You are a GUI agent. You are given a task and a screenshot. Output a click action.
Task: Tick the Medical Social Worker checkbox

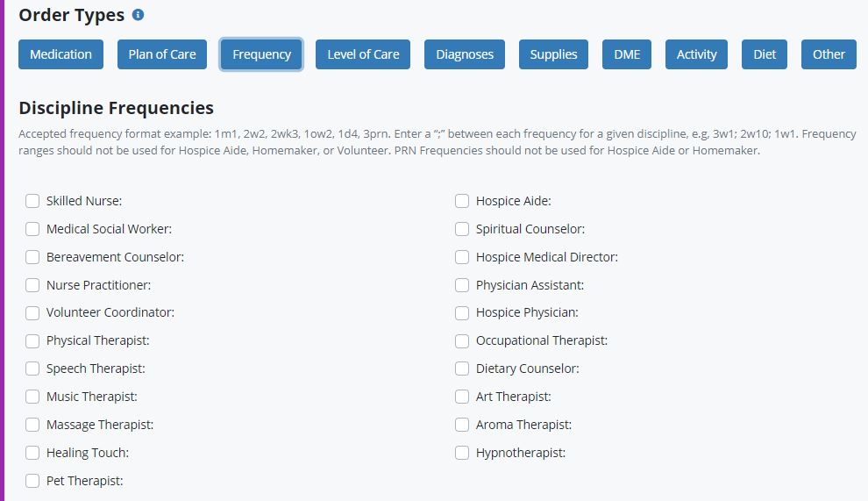[32, 229]
